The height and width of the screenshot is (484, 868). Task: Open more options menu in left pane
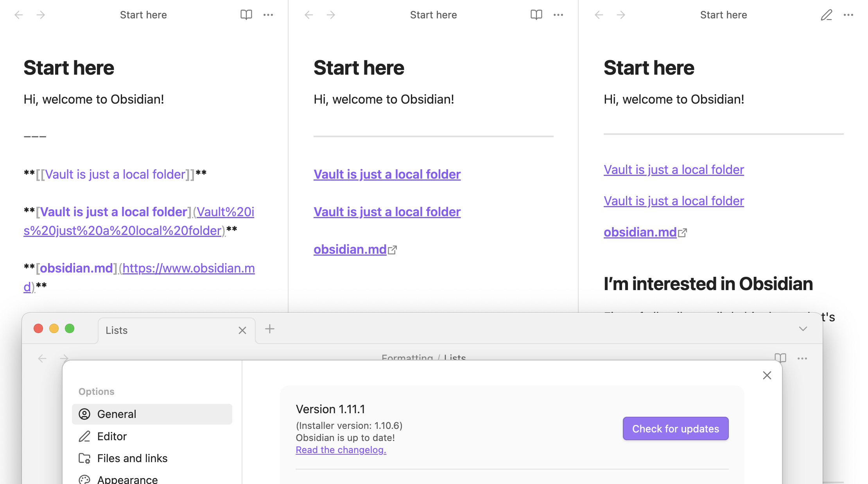pyautogui.click(x=268, y=15)
